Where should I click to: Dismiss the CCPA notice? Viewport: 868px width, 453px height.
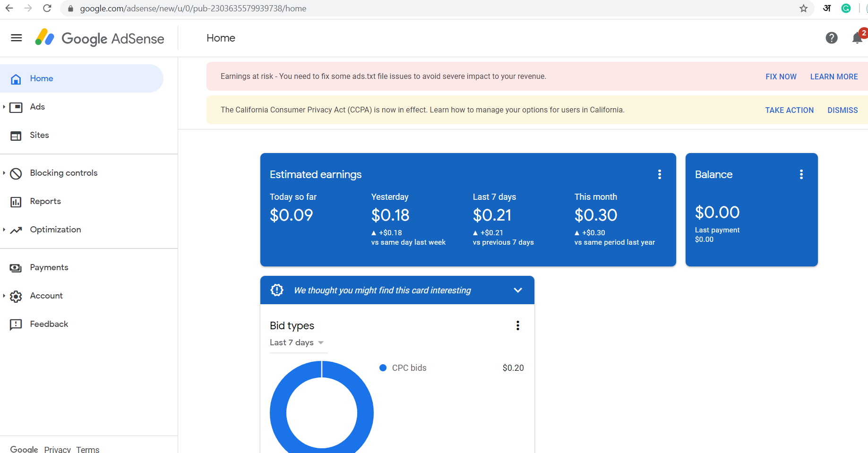pyautogui.click(x=842, y=110)
